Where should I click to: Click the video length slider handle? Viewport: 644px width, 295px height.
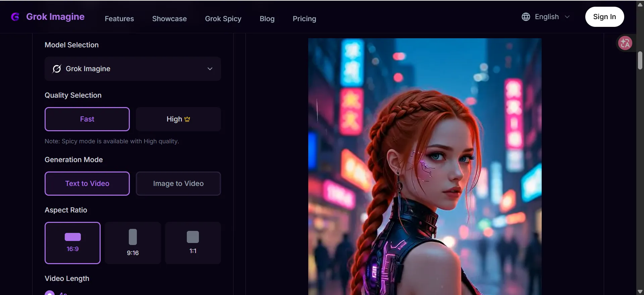pyautogui.click(x=50, y=293)
